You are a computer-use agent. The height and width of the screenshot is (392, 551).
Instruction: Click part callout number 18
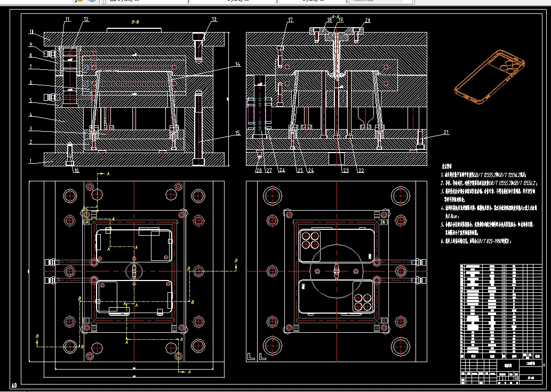pyautogui.click(x=329, y=20)
